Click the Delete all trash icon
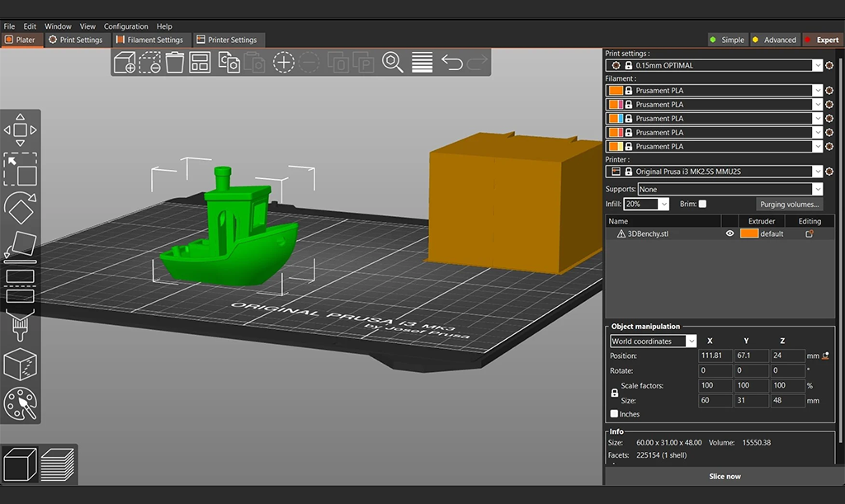The width and height of the screenshot is (845, 504). (x=174, y=63)
